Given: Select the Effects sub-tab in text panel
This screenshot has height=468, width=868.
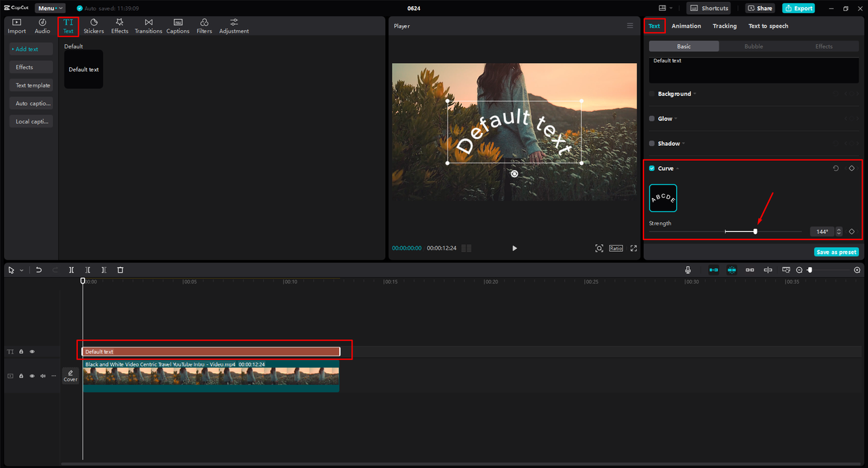Looking at the screenshot, I should (x=823, y=46).
